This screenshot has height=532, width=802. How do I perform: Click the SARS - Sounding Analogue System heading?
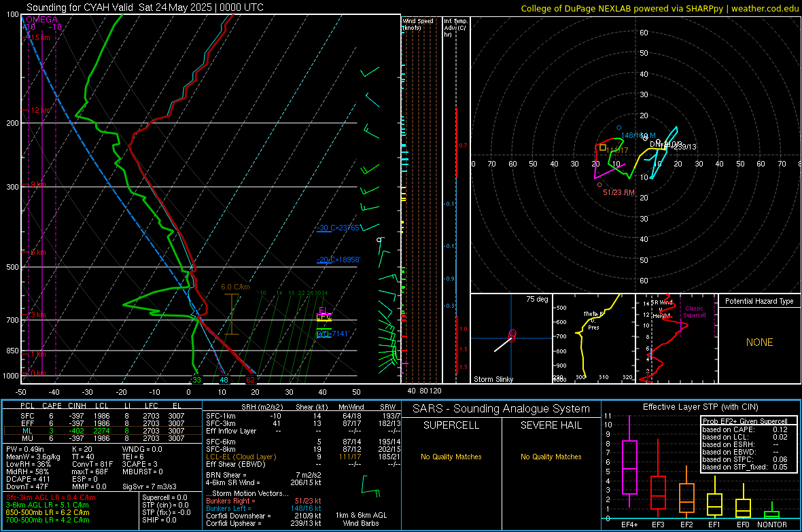click(501, 409)
